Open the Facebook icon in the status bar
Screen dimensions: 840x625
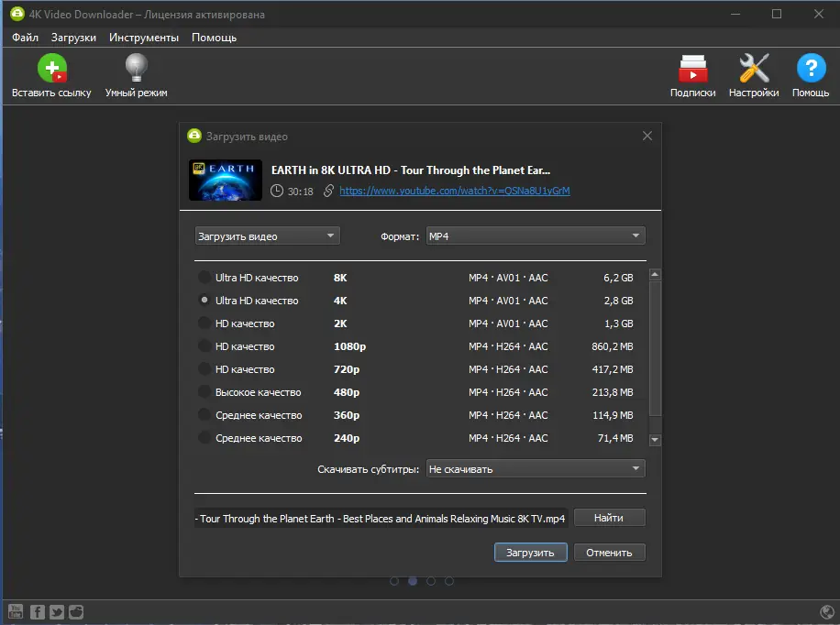tap(36, 611)
